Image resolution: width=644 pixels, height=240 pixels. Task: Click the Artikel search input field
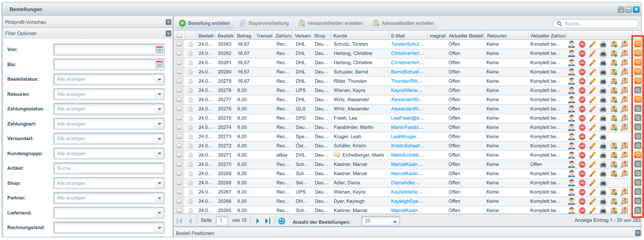pos(109,168)
